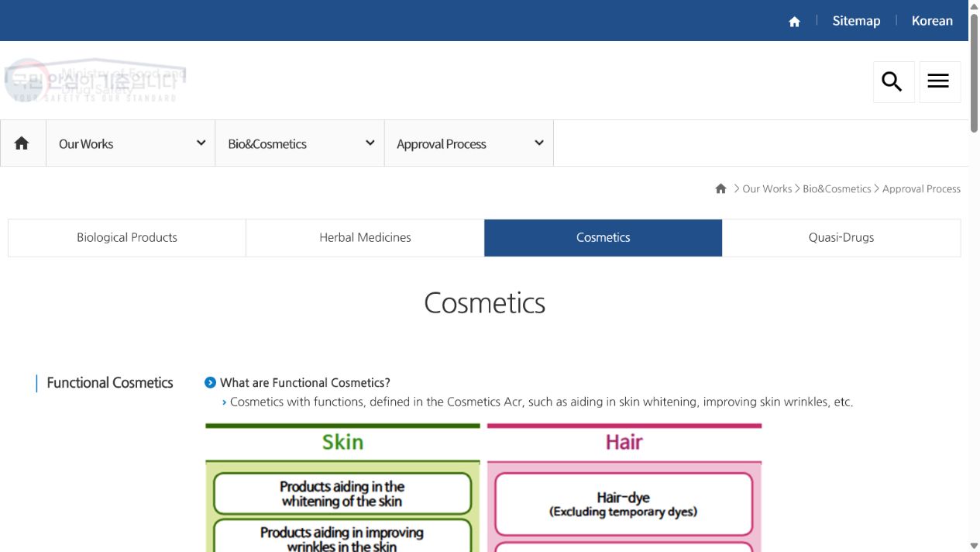Viewport: 980px width, 552px height.
Task: Click scrollbar down arrow
Action: tap(974, 546)
